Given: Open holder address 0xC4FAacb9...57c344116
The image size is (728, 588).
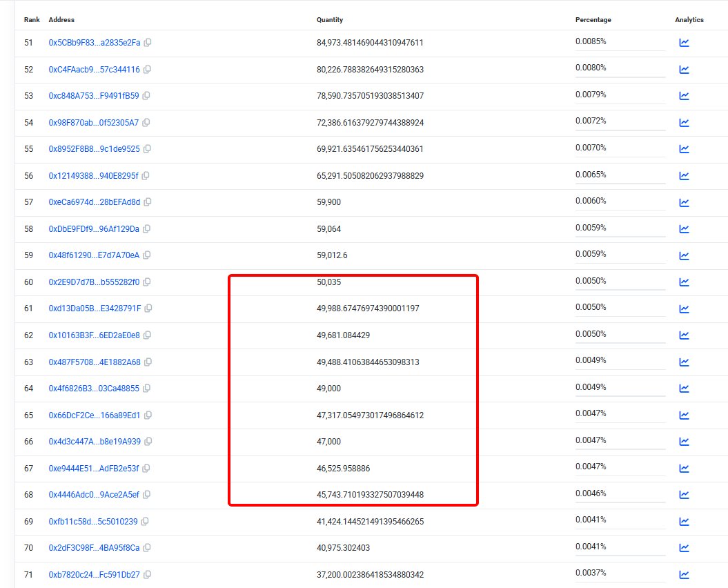Looking at the screenshot, I should [x=95, y=70].
